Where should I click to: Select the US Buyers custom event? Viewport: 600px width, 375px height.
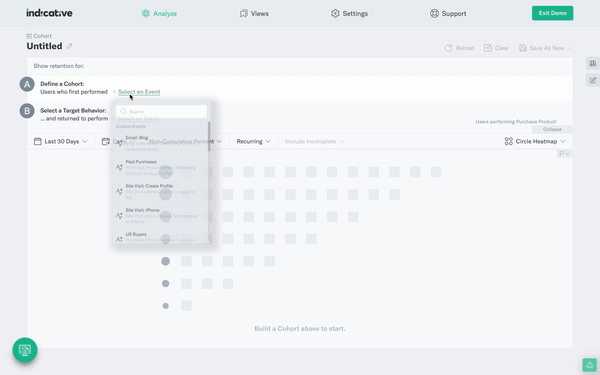(161, 237)
